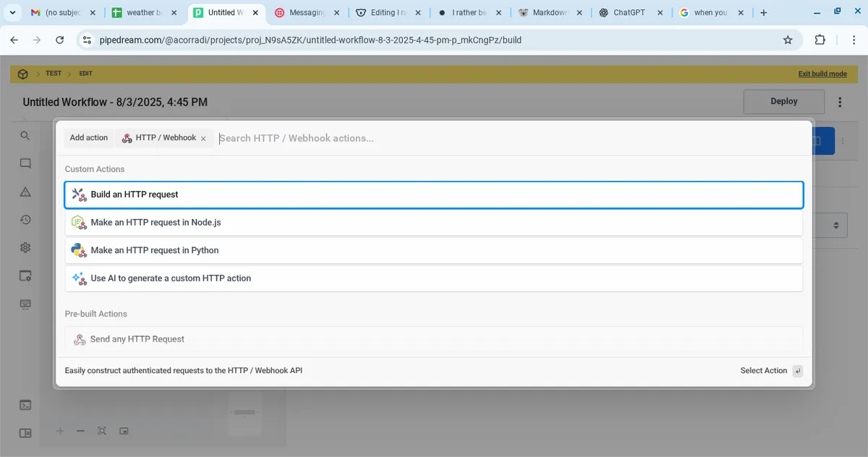Expand the browser tab search dropdown
This screenshot has width=868, height=457.
click(12, 13)
